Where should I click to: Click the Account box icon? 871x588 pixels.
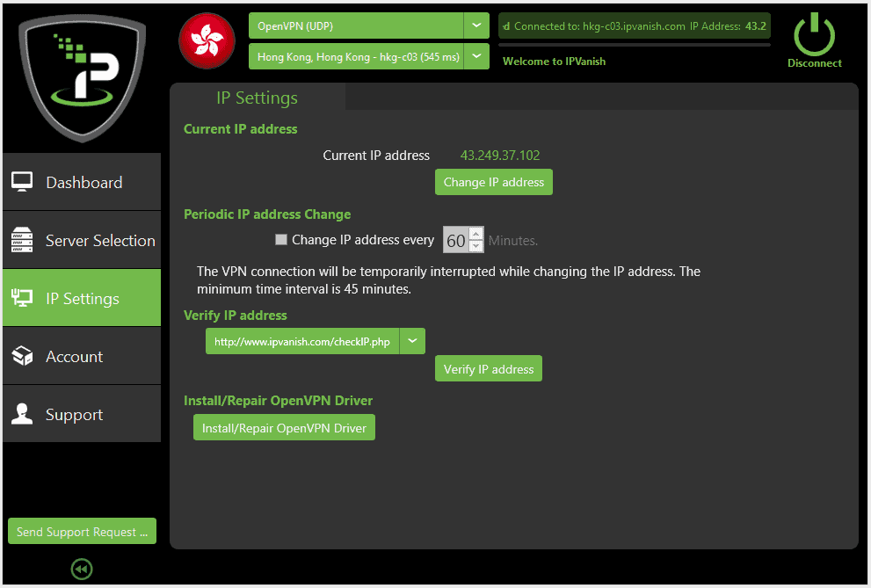[22, 356]
